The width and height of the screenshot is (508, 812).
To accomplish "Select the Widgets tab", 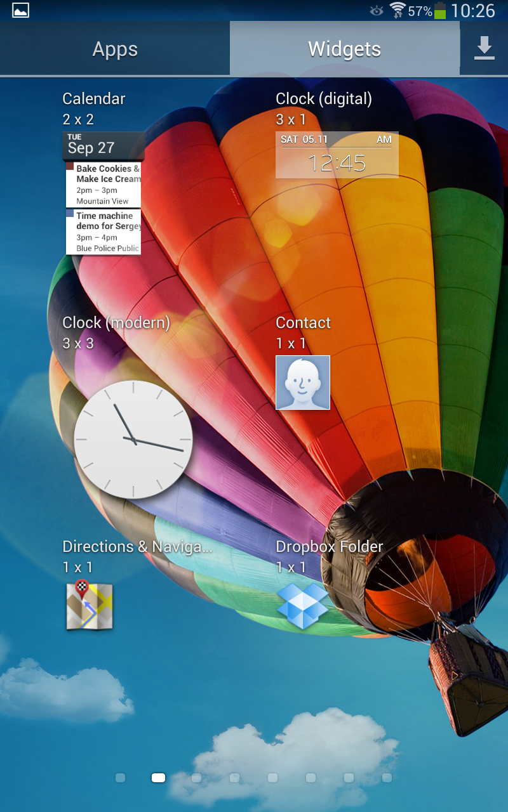I will [x=344, y=49].
